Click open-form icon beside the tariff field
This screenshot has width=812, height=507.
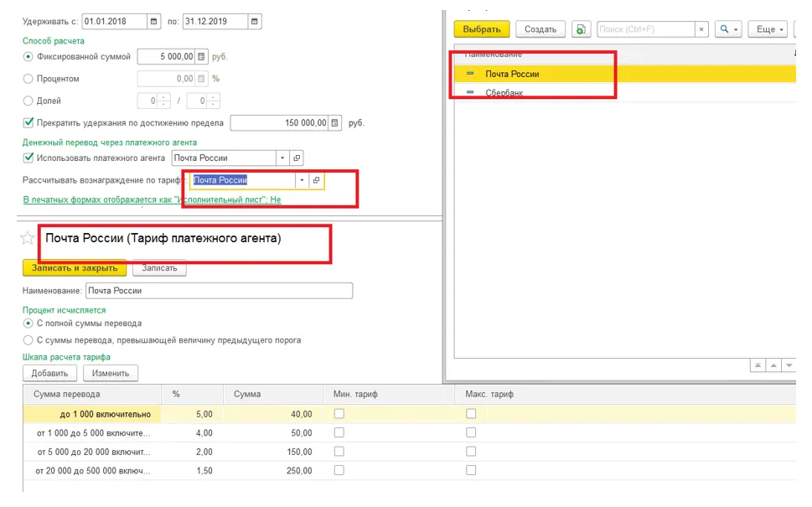pyautogui.click(x=316, y=180)
